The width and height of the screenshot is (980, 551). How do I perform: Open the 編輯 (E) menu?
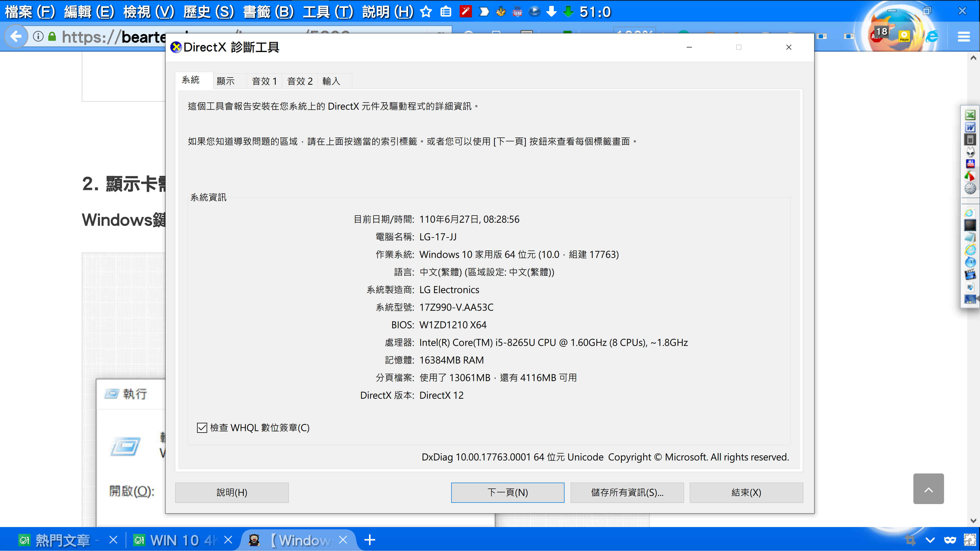coord(89,12)
